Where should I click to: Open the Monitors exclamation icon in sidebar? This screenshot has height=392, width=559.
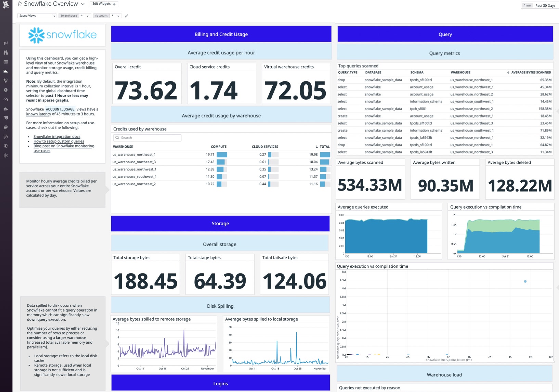(x=5, y=90)
